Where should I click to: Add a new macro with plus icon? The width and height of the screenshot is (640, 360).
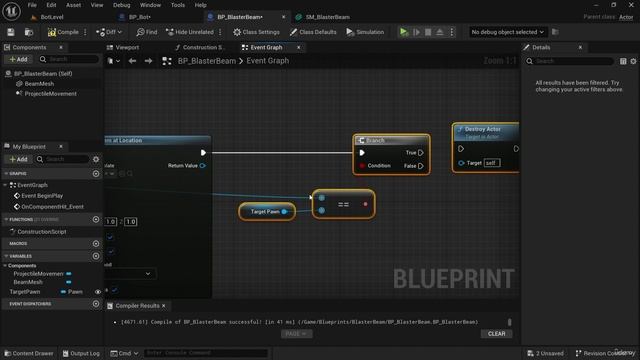pyautogui.click(x=96, y=243)
